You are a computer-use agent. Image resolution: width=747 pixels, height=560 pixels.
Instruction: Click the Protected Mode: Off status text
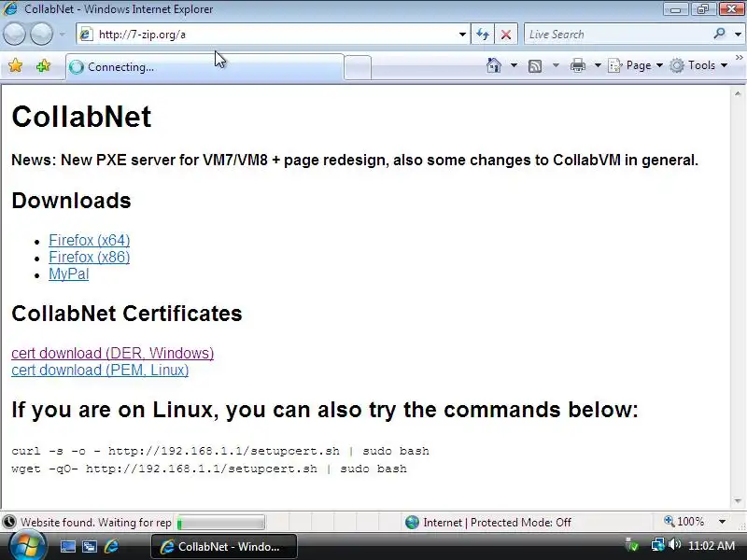(x=521, y=523)
